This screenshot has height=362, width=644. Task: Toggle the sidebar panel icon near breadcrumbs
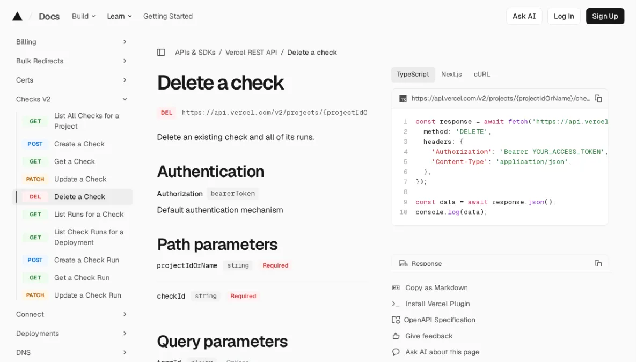coord(161,53)
